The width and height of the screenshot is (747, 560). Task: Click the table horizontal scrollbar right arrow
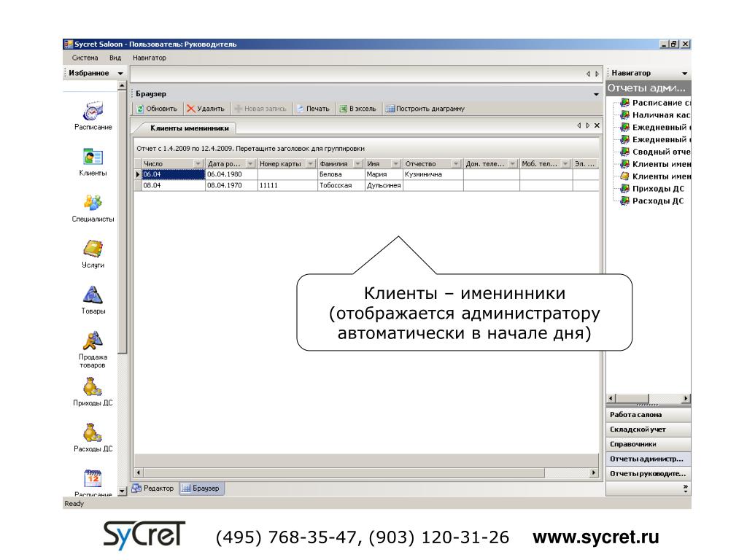tap(594, 472)
